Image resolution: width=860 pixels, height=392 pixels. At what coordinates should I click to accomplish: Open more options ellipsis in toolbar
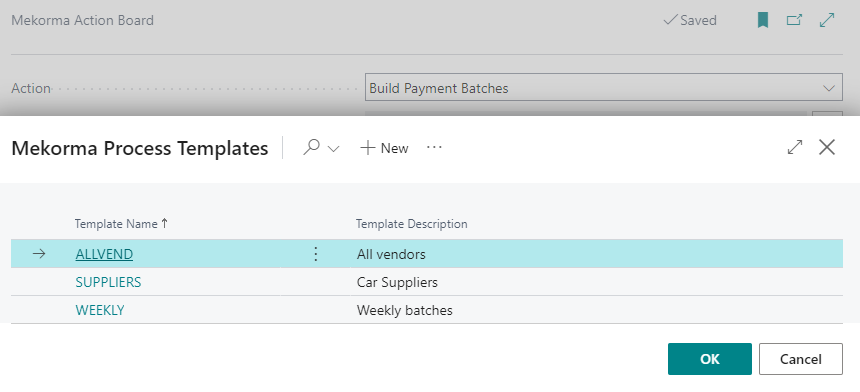[434, 147]
